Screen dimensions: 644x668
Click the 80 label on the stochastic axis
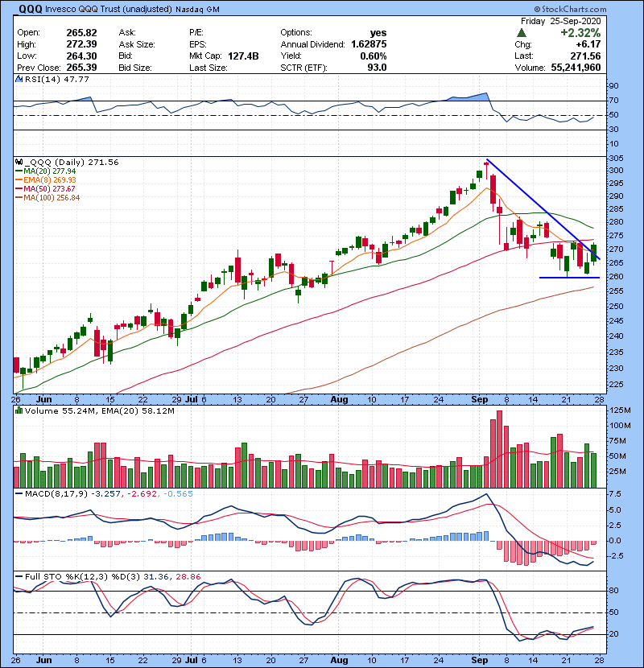pyautogui.click(x=613, y=591)
